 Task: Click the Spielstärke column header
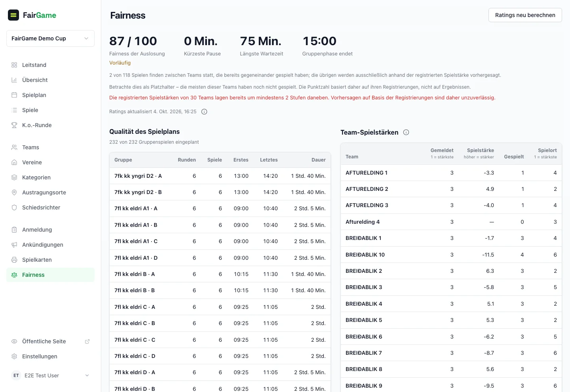[x=479, y=154]
